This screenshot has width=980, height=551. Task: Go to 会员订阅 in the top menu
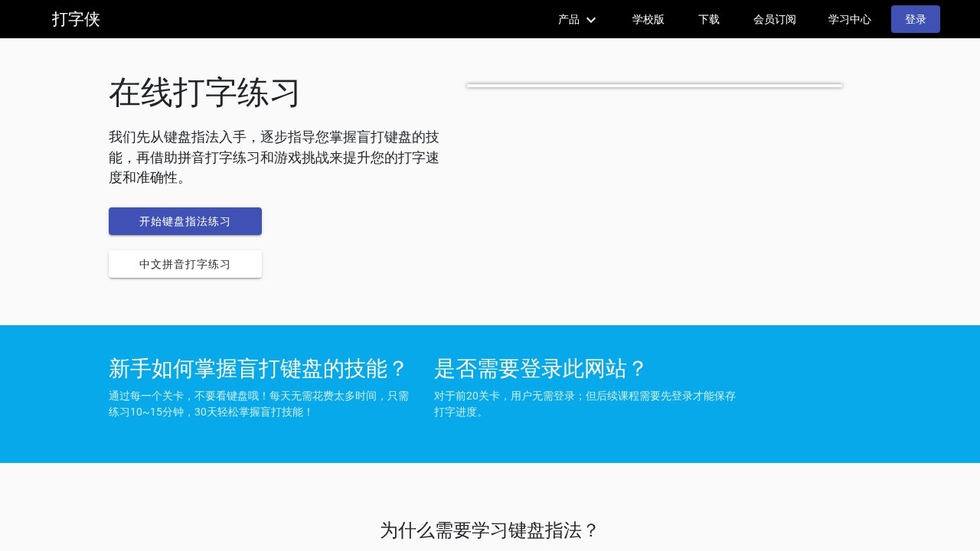click(775, 19)
